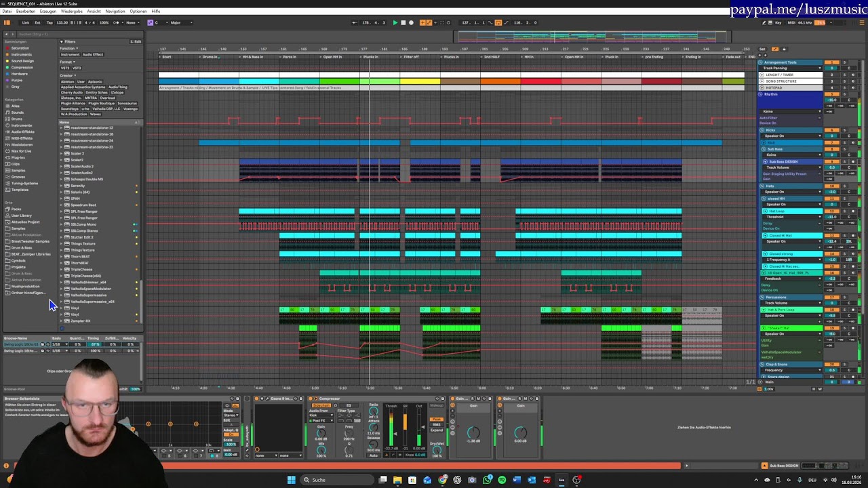Click the Windows Start button
Image resolution: width=868 pixels, height=488 pixels.
pyautogui.click(x=292, y=480)
